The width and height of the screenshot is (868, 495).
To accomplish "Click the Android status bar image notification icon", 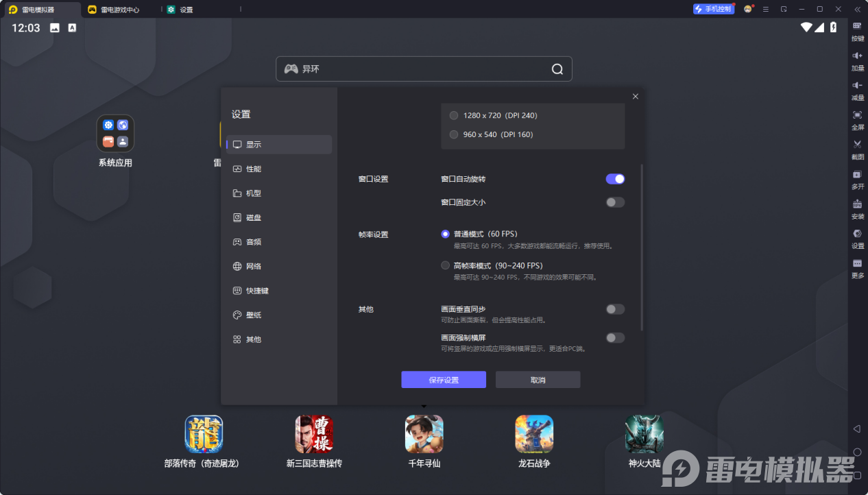I will [x=55, y=28].
